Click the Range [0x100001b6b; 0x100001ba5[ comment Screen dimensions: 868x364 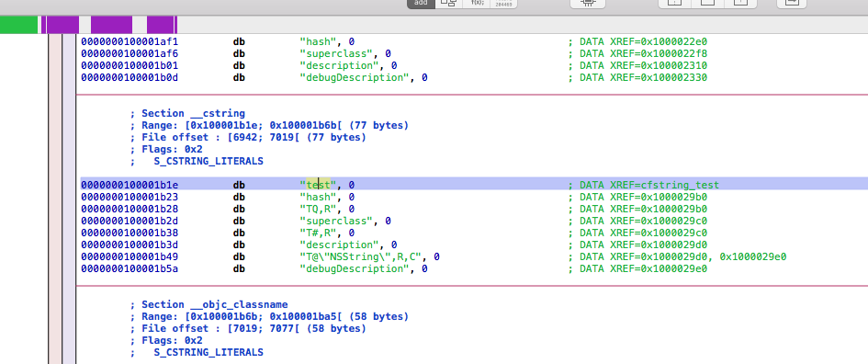270,316
